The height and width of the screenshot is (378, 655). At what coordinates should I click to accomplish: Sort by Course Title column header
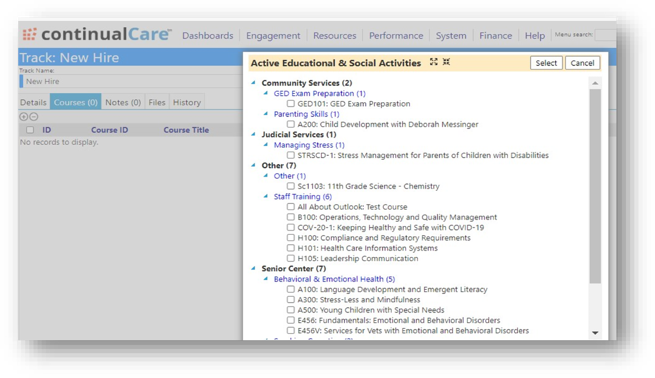click(186, 130)
